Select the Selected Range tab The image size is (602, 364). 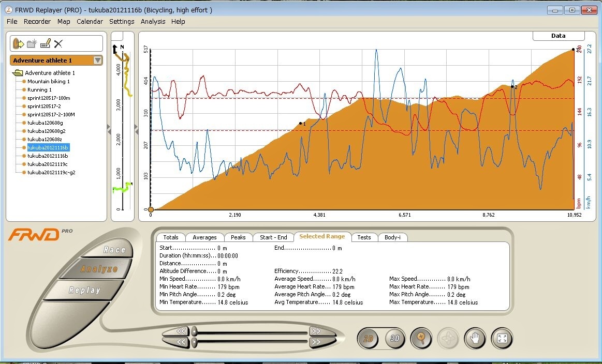[x=322, y=237]
